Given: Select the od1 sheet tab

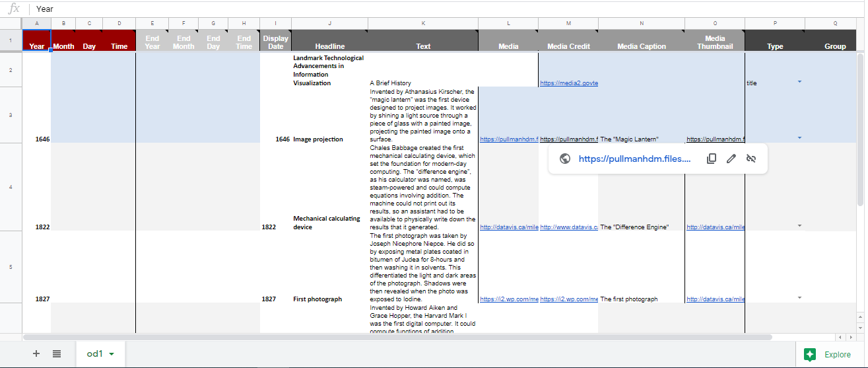Looking at the screenshot, I should [94, 354].
